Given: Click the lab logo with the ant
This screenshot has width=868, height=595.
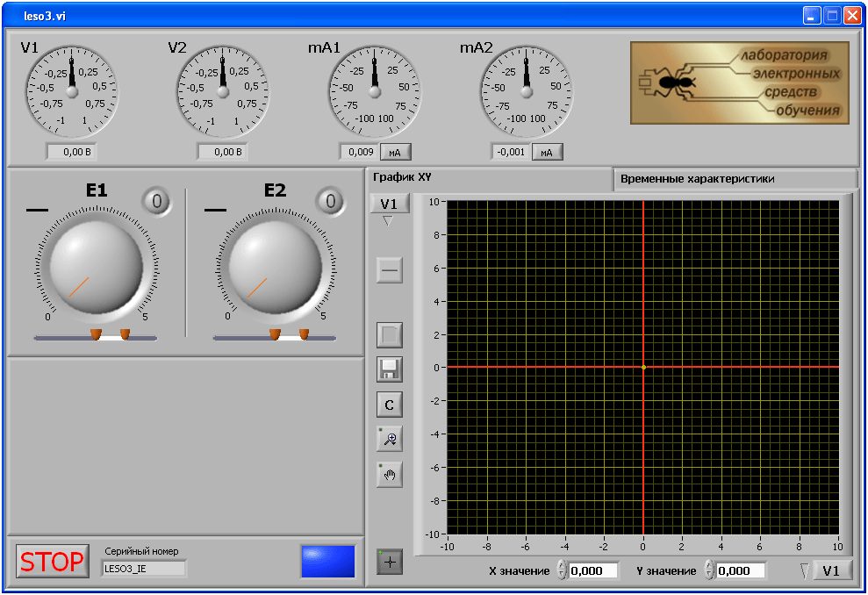Looking at the screenshot, I should (739, 82).
